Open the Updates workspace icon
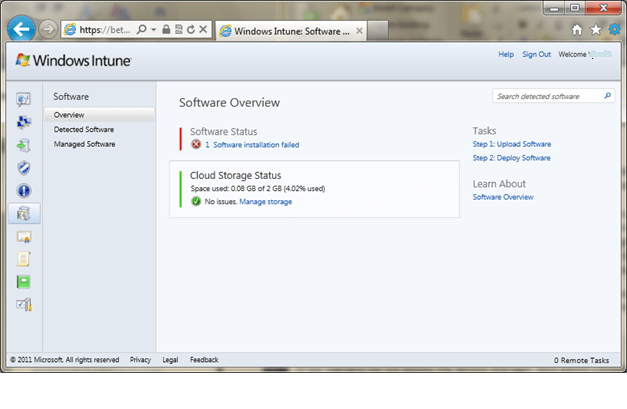Screen dimensions: 627x409 [24, 145]
